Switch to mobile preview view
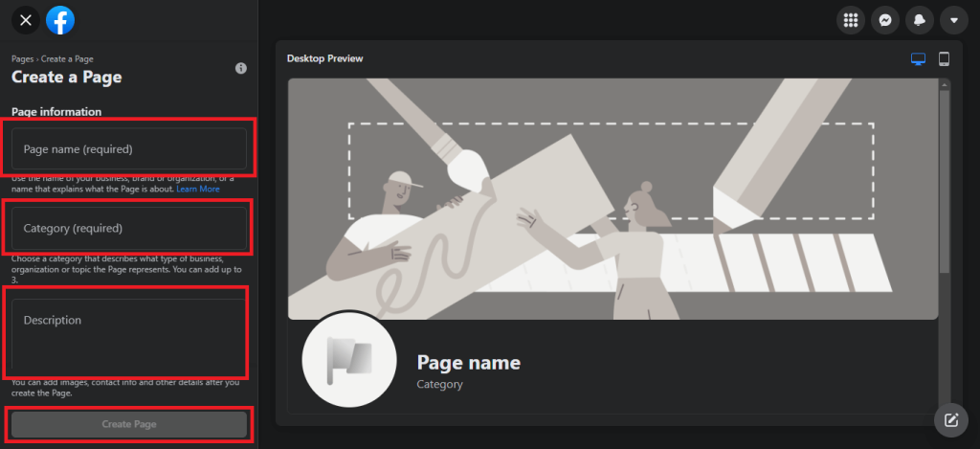Image resolution: width=980 pixels, height=449 pixels. click(x=944, y=58)
